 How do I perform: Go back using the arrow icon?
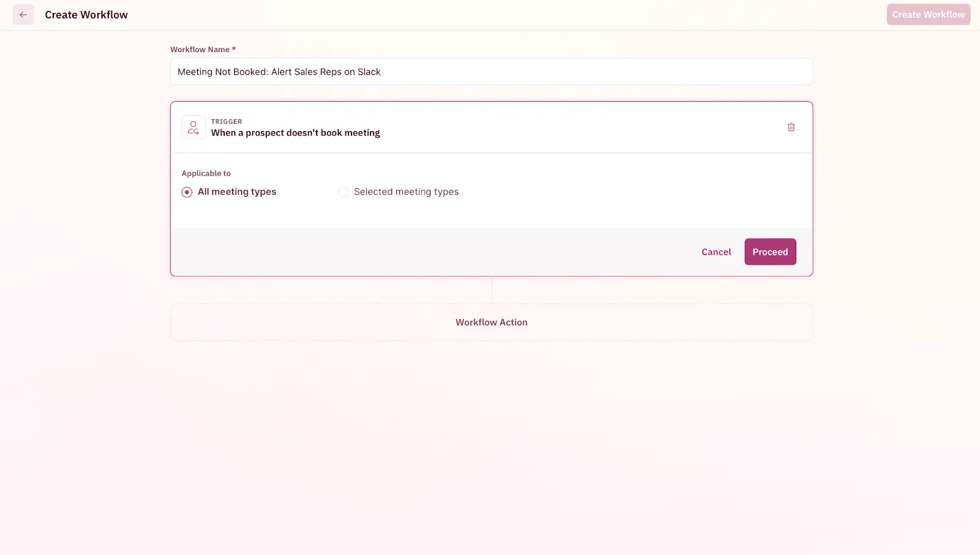pos(23,15)
